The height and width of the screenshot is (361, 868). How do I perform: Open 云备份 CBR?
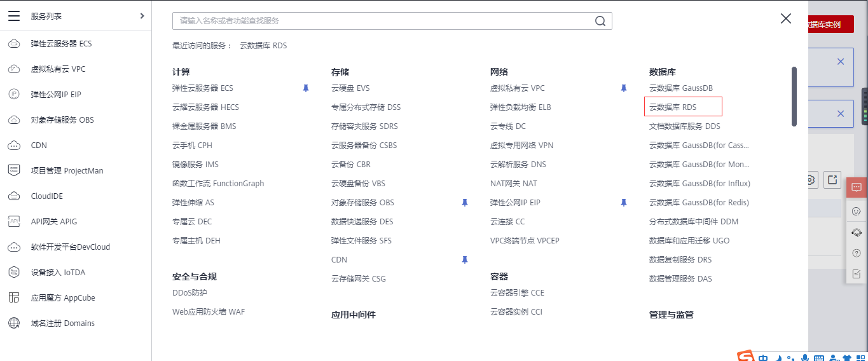[351, 165]
